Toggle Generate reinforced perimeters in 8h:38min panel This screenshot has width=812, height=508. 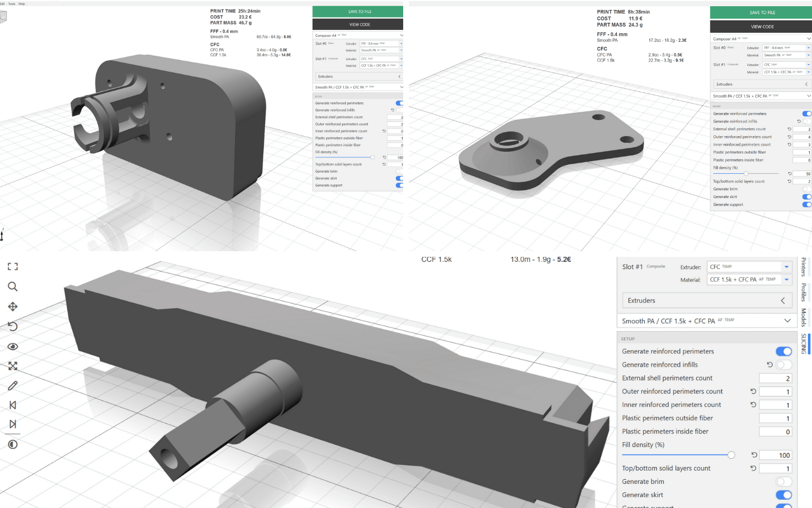click(x=807, y=113)
